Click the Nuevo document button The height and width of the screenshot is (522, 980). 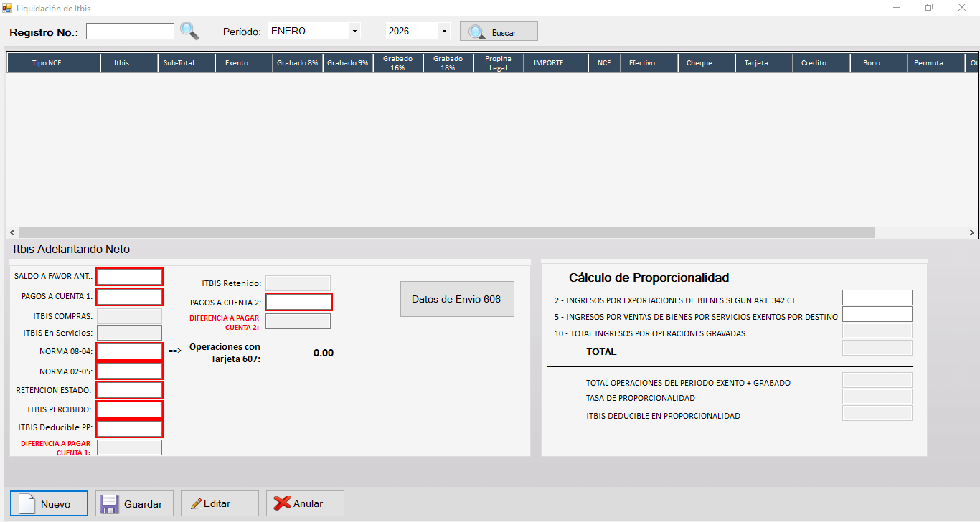pos(49,503)
